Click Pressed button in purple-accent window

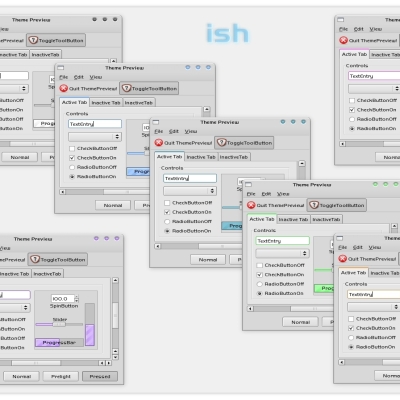pyautogui.click(x=100, y=376)
